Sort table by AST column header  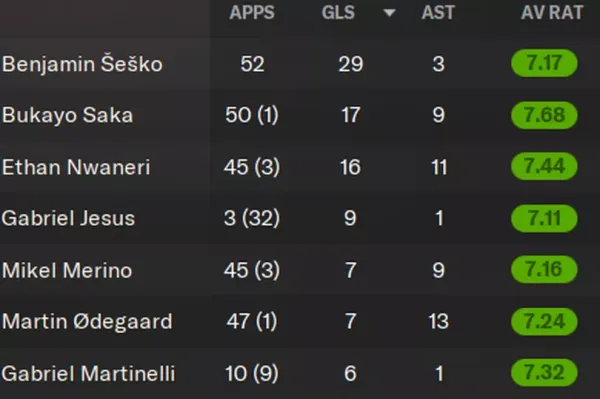point(438,13)
